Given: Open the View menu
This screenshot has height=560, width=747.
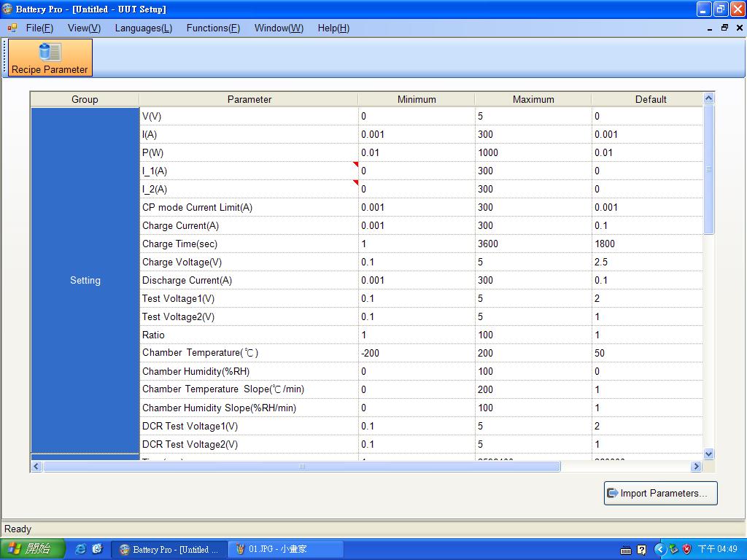Looking at the screenshot, I should (84, 28).
